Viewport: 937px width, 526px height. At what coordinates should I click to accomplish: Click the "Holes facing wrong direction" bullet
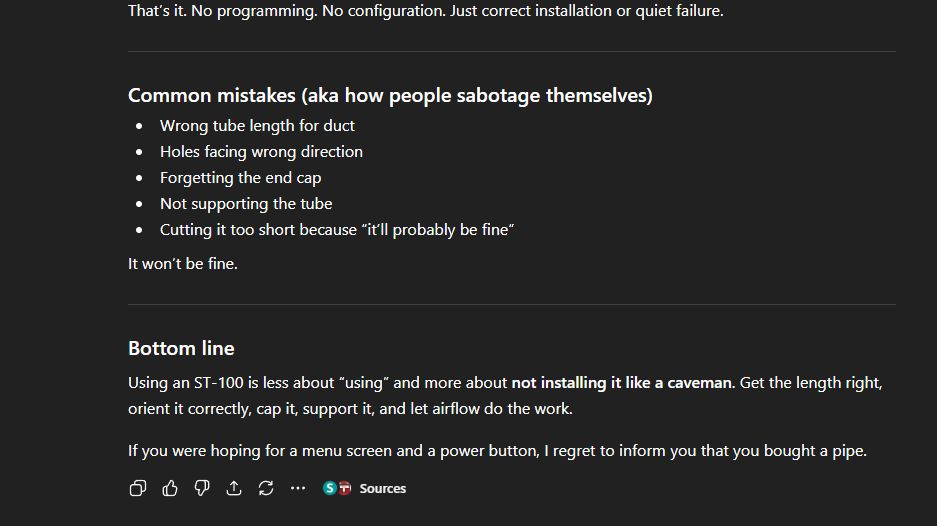(261, 151)
